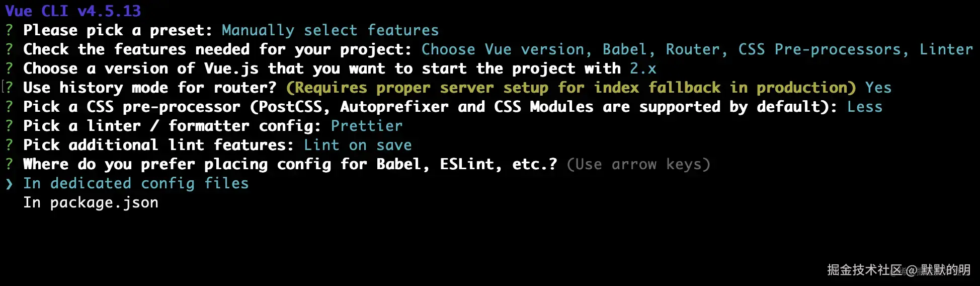The image size is (980, 286).
Task: Click the question mark before "Check the features"
Action: tap(9, 49)
